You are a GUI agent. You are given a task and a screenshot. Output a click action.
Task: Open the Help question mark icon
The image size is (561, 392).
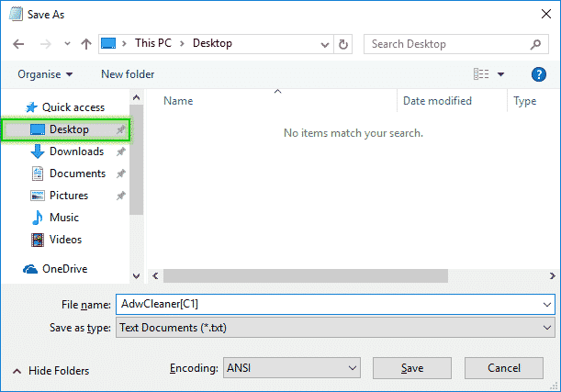click(x=539, y=74)
